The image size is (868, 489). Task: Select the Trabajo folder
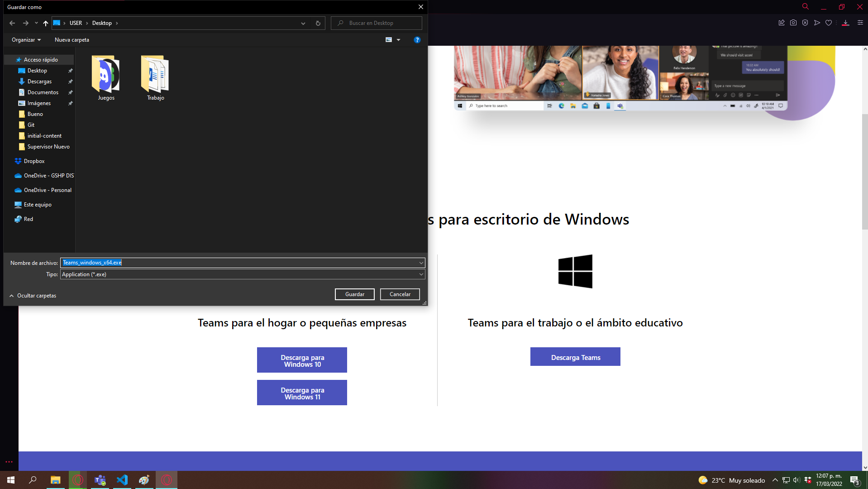(x=155, y=78)
